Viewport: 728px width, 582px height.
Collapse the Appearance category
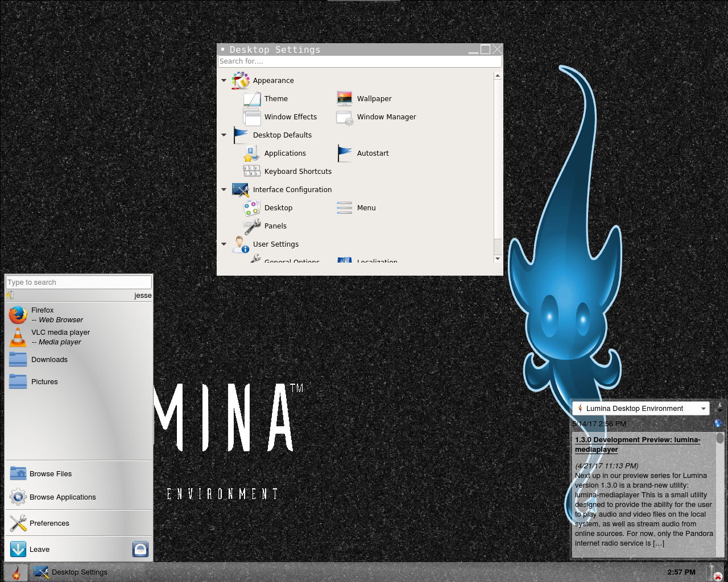[224, 81]
